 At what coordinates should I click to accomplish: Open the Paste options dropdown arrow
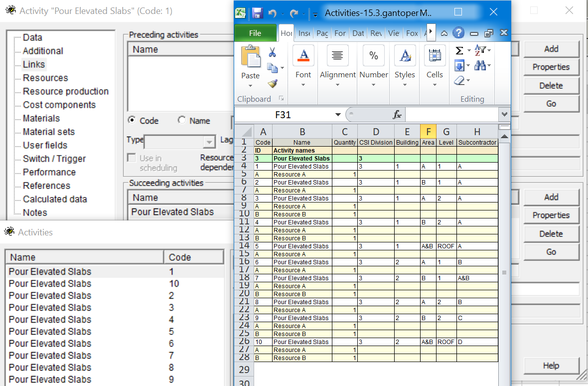(x=251, y=86)
